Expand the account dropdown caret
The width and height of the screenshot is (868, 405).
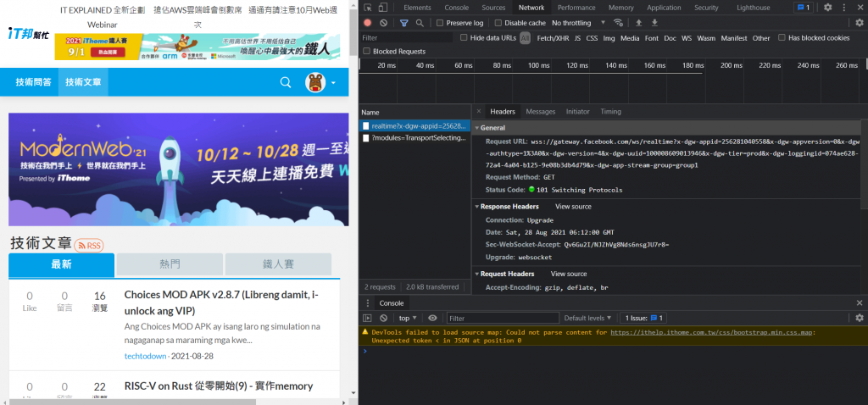pos(333,83)
